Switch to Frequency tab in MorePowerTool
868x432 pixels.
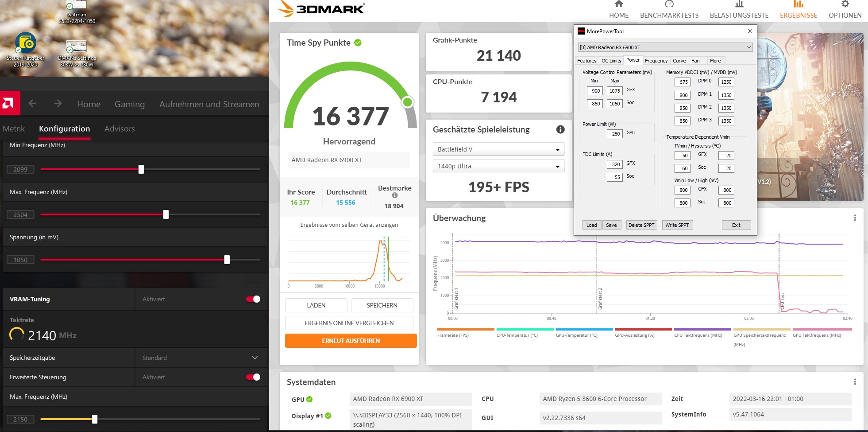tap(656, 61)
